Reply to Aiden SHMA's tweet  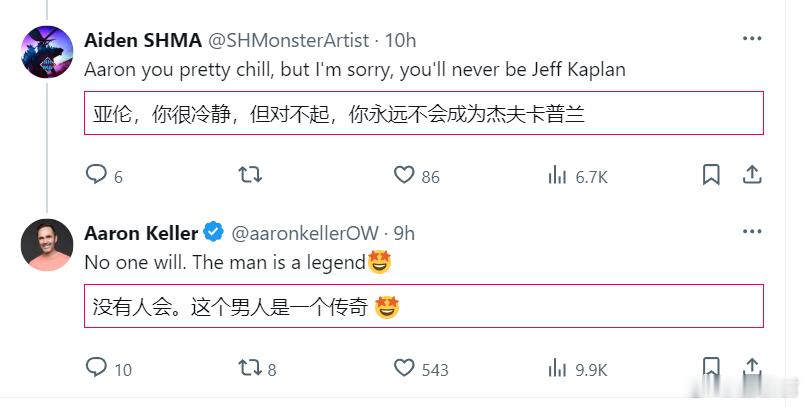tap(97, 175)
